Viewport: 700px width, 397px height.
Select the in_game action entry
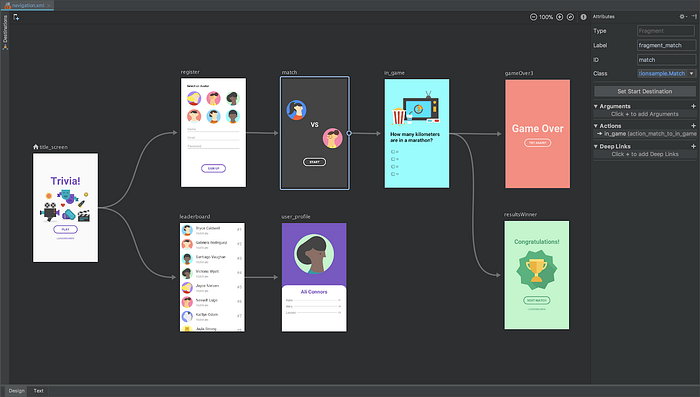click(x=646, y=134)
